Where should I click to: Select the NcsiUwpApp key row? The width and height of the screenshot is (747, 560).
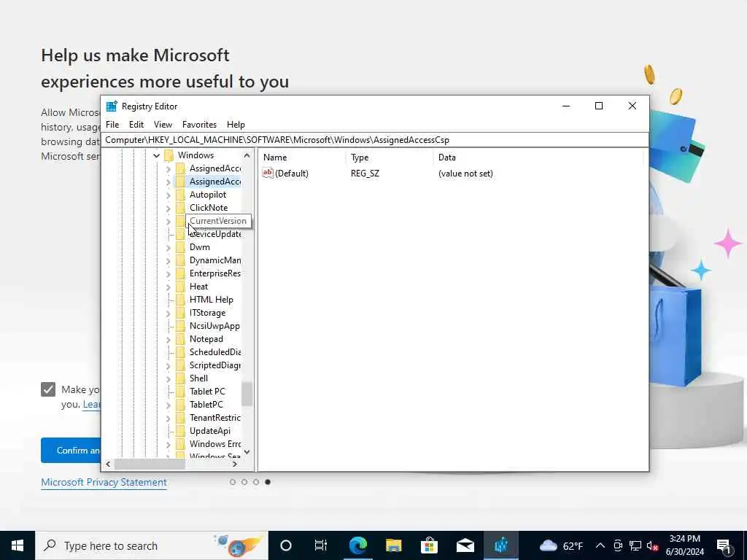pyautogui.click(x=214, y=326)
